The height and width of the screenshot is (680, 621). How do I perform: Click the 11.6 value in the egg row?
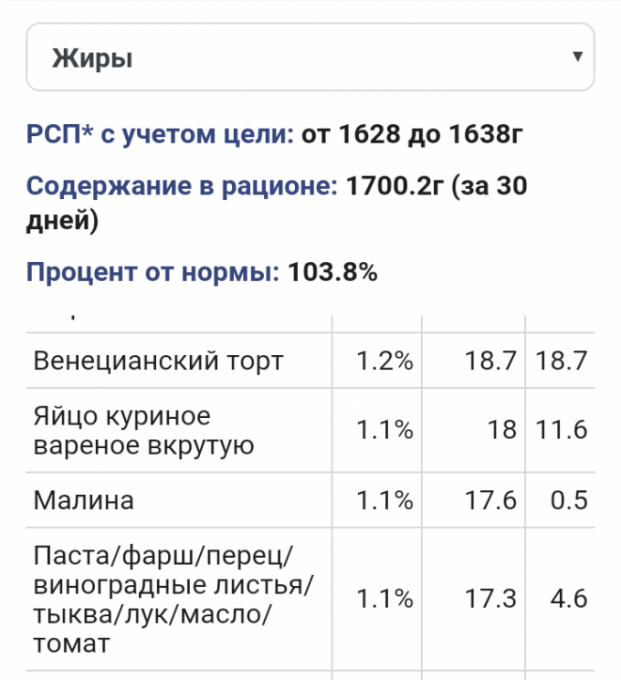[561, 430]
